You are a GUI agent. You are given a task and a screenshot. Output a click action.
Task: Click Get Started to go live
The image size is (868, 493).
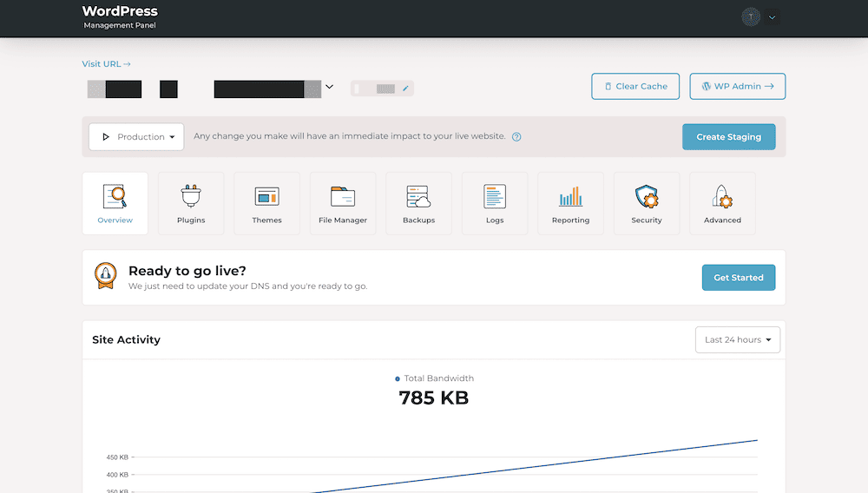coord(738,278)
